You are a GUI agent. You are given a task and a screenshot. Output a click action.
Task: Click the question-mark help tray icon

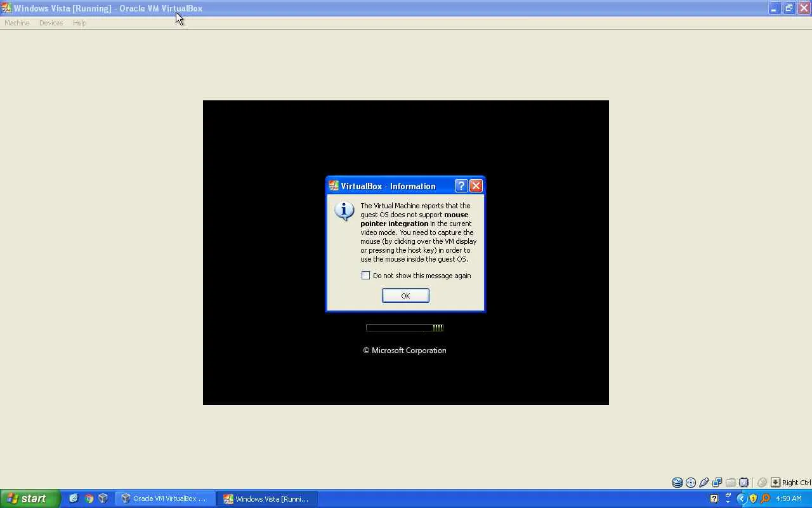point(714,498)
